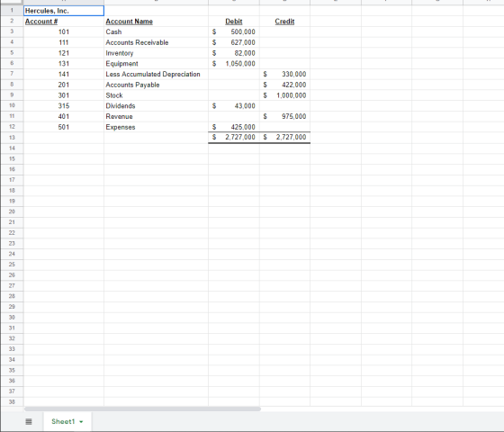
Task: Select cell containing Hercules, Inc.
Action: pos(64,11)
